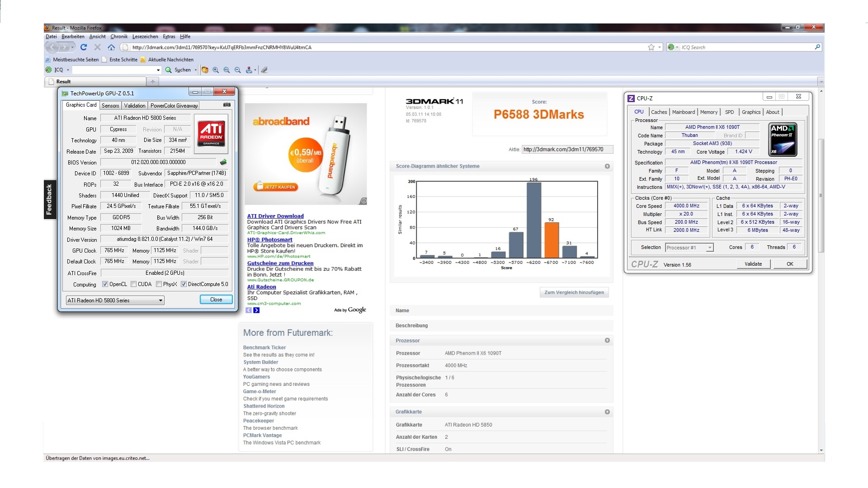Open the ICQ search field history dropdown
868x488 pixels.
coord(158,70)
